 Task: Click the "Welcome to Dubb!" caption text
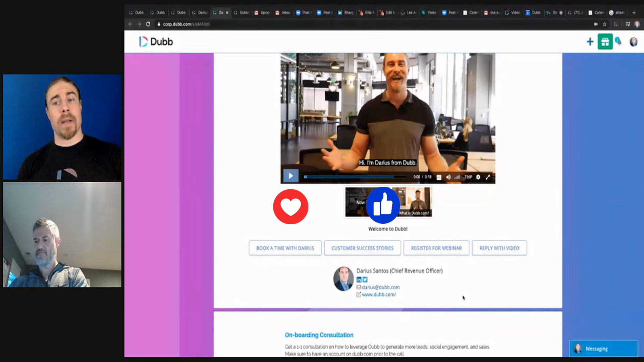388,229
